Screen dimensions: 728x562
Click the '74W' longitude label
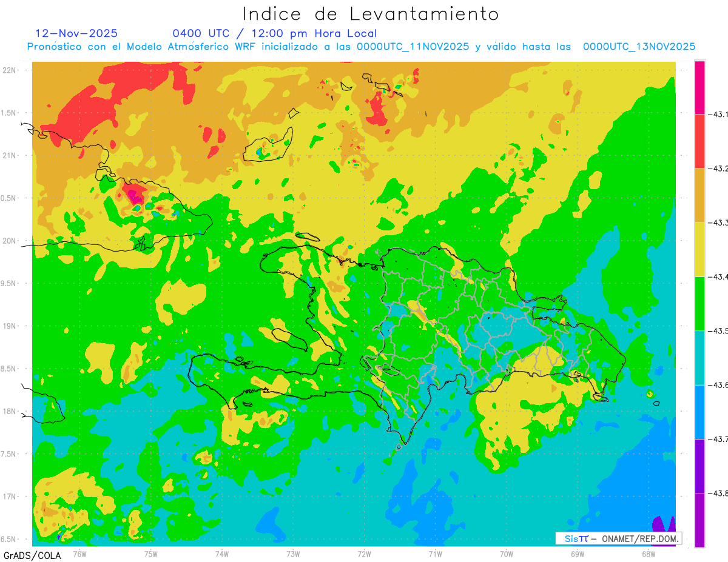[222, 554]
